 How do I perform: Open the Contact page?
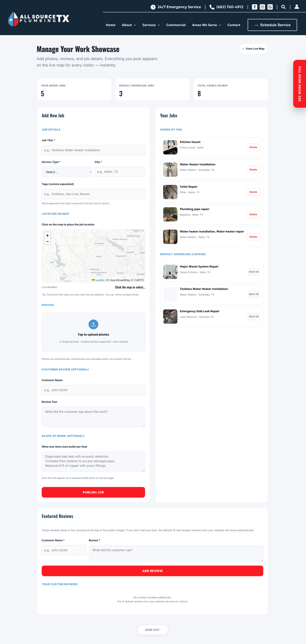pyautogui.click(x=234, y=25)
